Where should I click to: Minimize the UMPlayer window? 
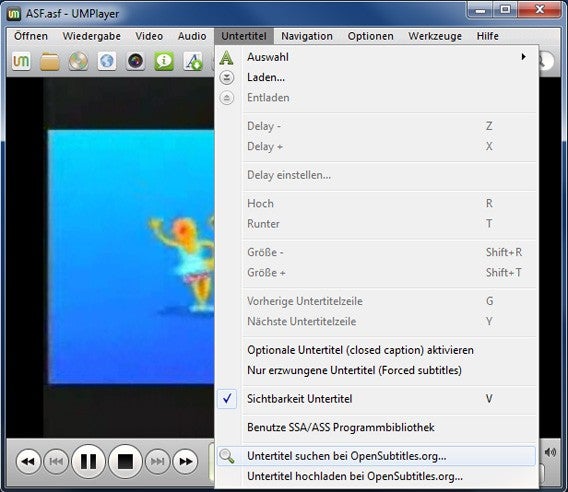pyautogui.click(x=480, y=10)
